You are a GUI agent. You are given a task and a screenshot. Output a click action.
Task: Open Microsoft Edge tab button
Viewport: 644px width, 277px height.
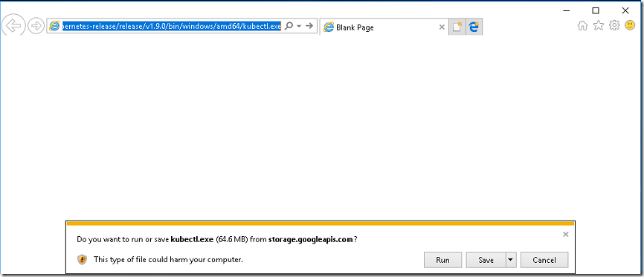474,27
